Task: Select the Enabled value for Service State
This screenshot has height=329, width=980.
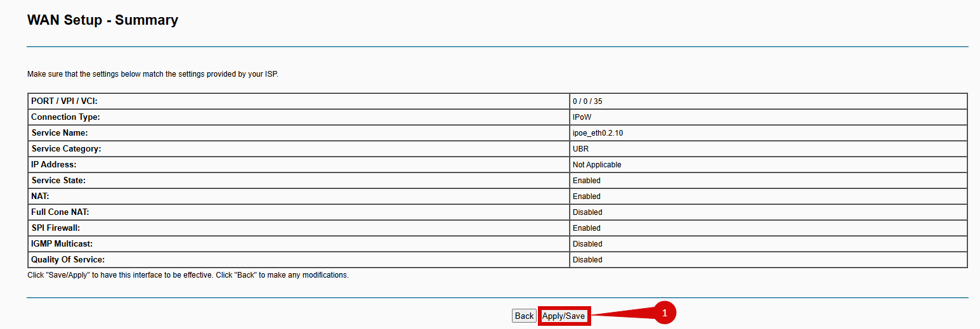Action: coord(587,181)
